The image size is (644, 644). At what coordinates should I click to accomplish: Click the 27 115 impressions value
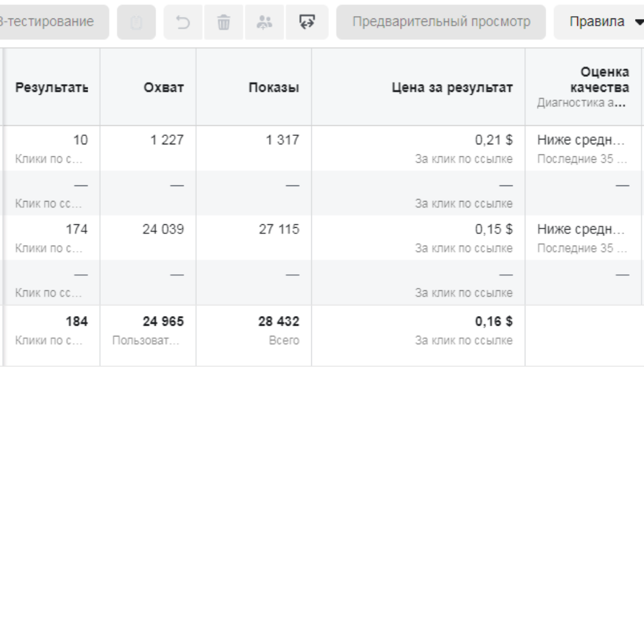279,229
